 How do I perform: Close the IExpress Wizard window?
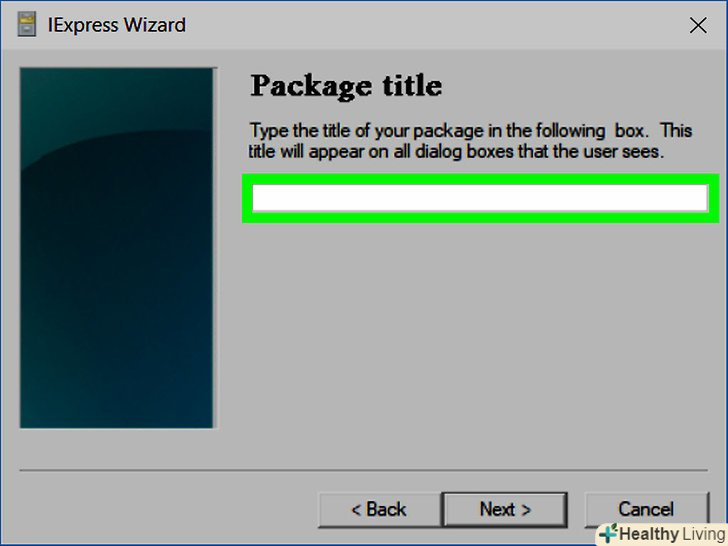pos(698,26)
